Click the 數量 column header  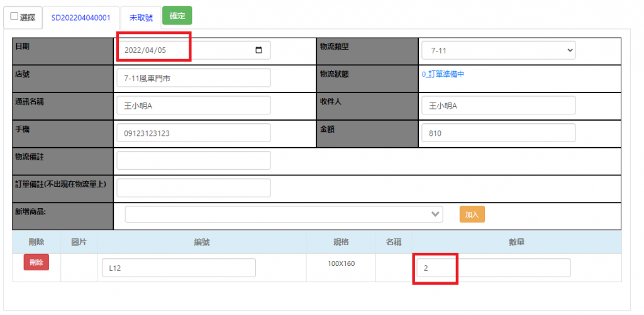(x=517, y=242)
